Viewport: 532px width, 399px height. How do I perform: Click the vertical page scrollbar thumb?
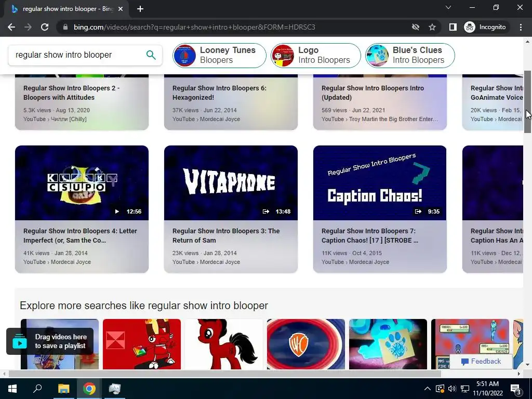[527, 102]
